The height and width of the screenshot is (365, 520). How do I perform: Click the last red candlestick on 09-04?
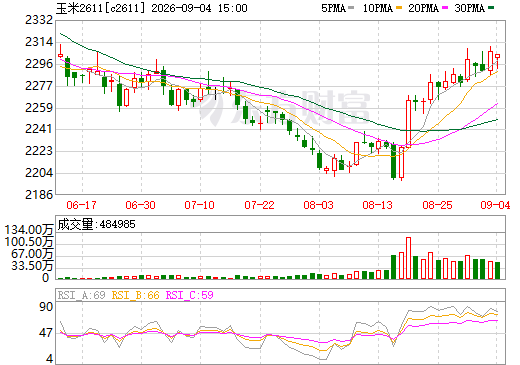tap(497, 56)
